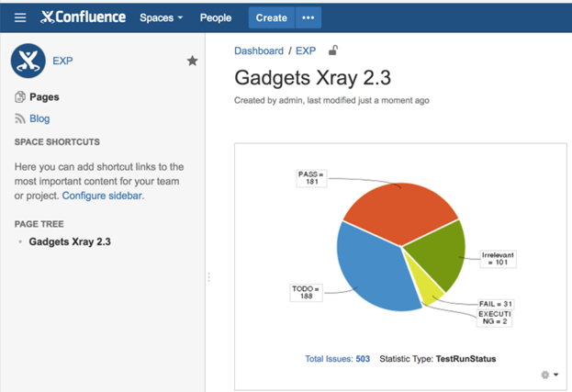
Task: Click the page restrictions unlock icon
Action: pos(333,50)
